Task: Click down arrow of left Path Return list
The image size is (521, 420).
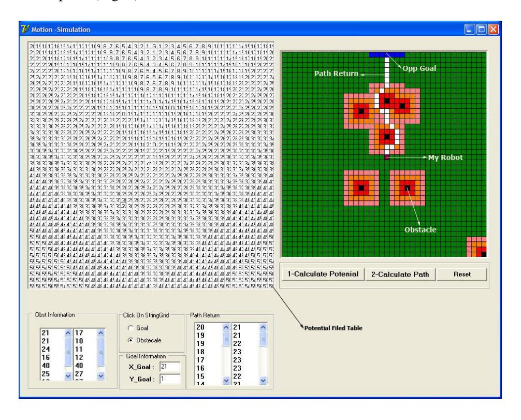Action: click(226, 381)
